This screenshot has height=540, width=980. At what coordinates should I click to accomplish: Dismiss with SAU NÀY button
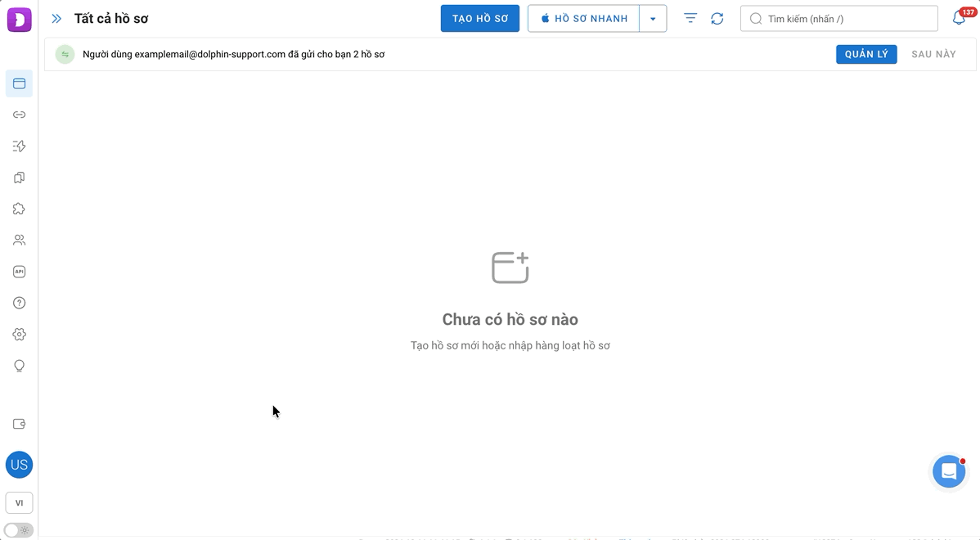point(933,54)
